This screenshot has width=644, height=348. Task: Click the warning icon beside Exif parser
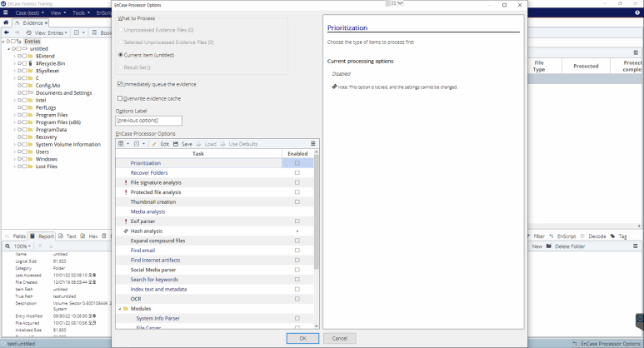[x=126, y=221]
